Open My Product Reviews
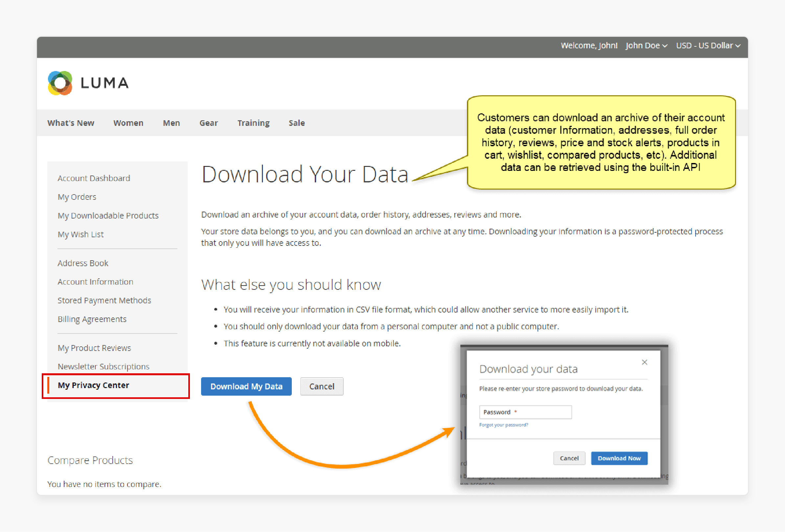The width and height of the screenshot is (785, 532). tap(94, 348)
